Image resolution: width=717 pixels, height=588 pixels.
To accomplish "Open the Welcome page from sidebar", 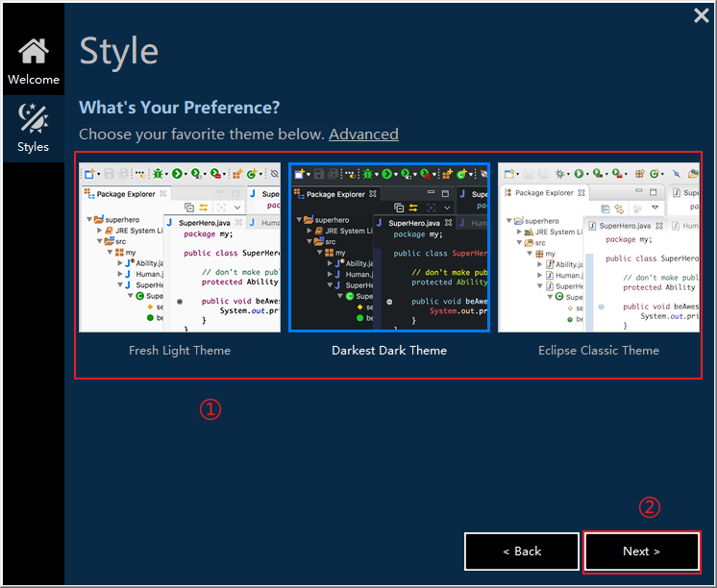I will pos(34,61).
